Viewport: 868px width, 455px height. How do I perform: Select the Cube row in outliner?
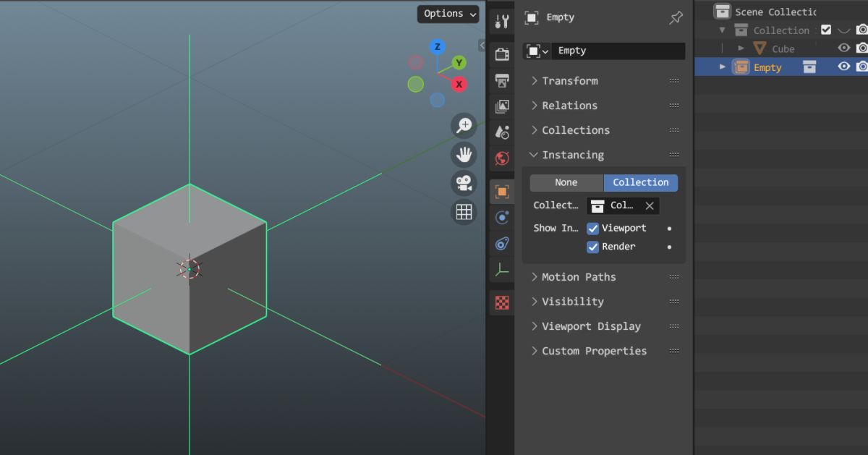(x=781, y=48)
